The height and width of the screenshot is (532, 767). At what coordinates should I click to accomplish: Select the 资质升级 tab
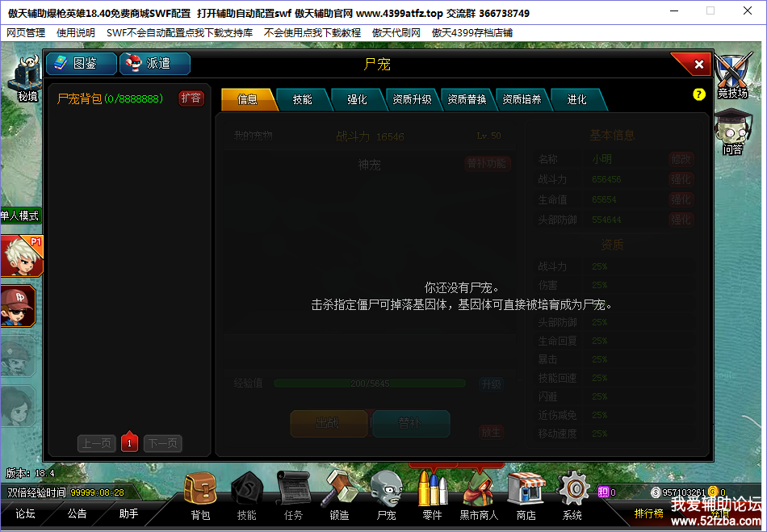tap(412, 99)
